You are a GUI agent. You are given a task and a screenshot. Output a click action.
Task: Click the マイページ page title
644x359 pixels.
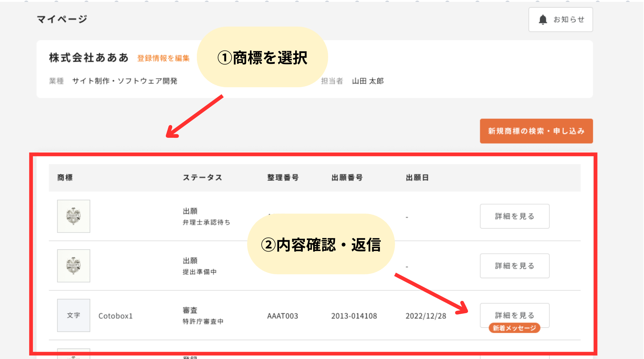(62, 19)
